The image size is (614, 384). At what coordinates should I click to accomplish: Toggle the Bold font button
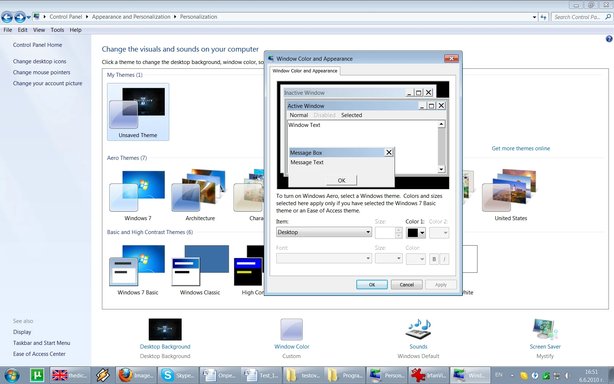click(434, 259)
